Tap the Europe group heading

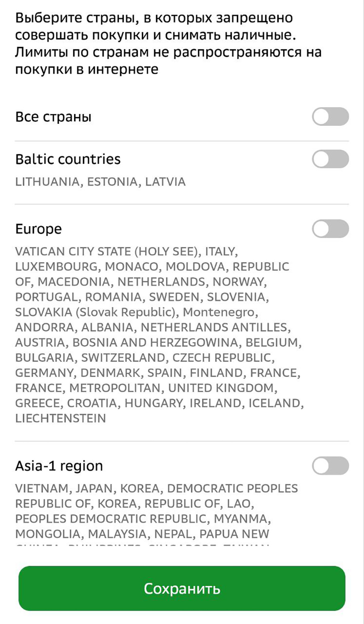pos(38,229)
